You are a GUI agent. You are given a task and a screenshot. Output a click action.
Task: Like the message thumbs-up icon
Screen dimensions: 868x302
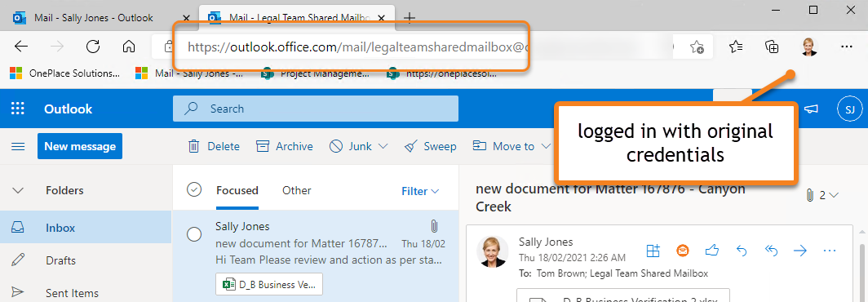tap(712, 251)
